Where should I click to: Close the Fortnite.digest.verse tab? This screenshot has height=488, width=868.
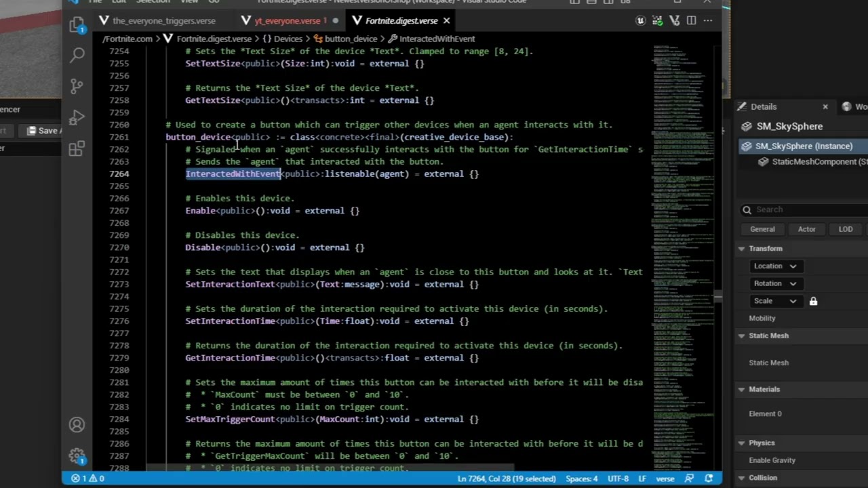click(x=446, y=21)
